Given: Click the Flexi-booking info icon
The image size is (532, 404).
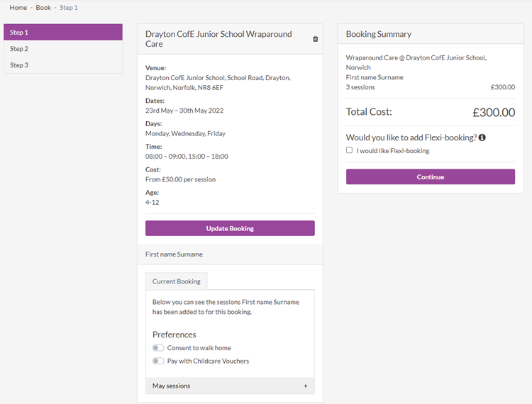Looking at the screenshot, I should pyautogui.click(x=482, y=138).
